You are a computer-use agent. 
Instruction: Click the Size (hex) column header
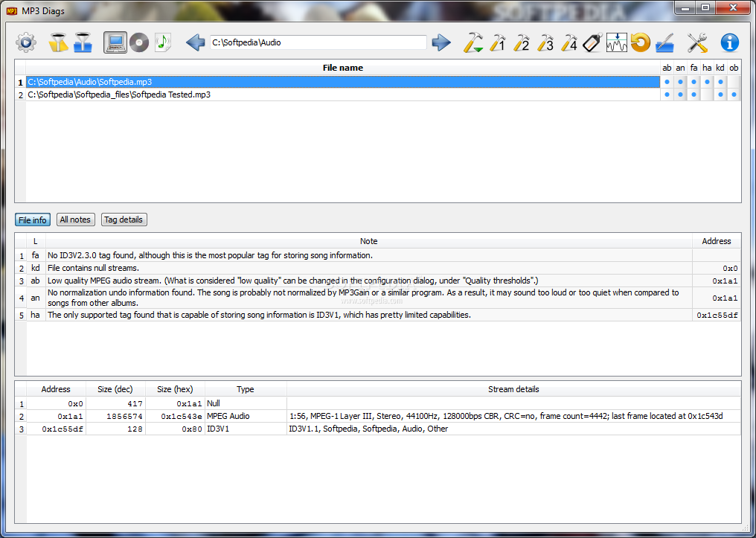tap(175, 389)
